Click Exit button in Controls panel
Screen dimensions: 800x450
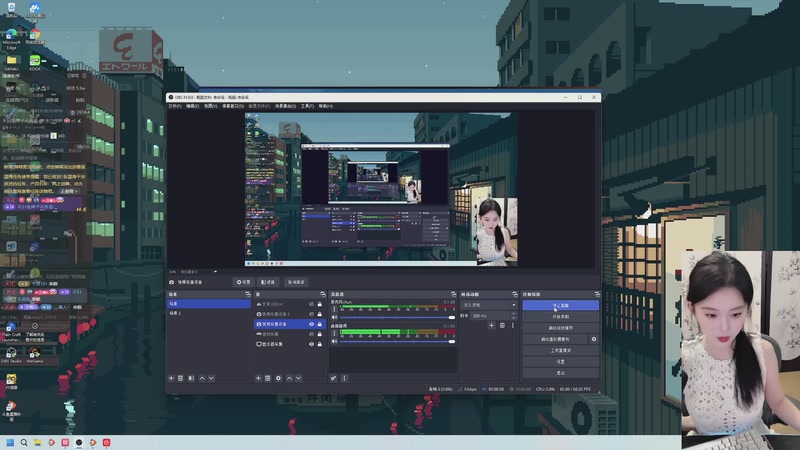pos(560,373)
